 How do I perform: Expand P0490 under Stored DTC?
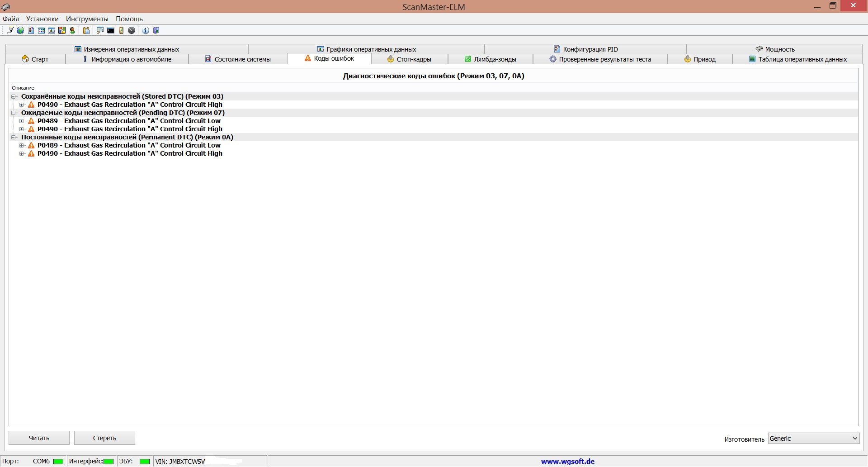click(x=21, y=105)
